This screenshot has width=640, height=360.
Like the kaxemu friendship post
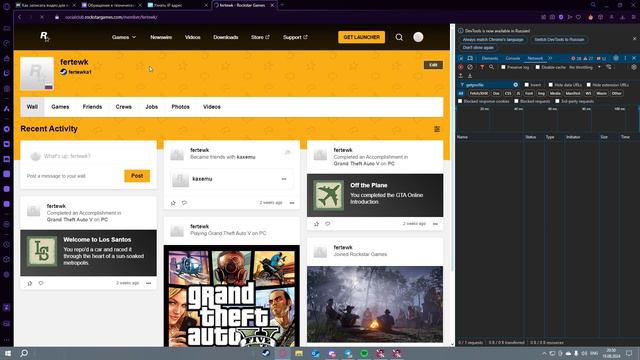173,203
